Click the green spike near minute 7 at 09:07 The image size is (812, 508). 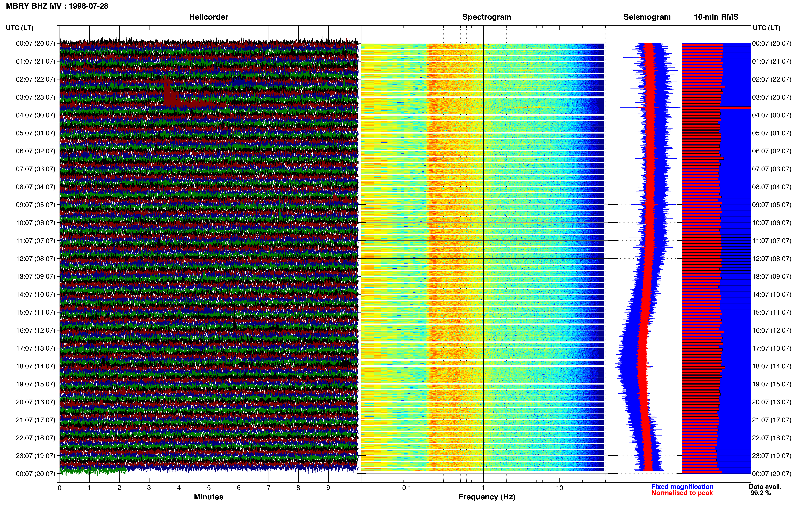(280, 209)
